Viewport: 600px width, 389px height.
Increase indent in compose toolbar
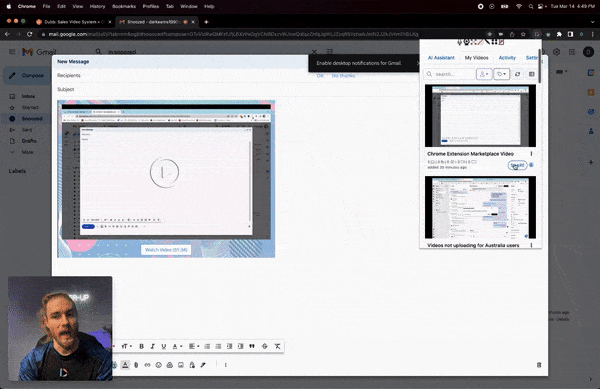240,346
